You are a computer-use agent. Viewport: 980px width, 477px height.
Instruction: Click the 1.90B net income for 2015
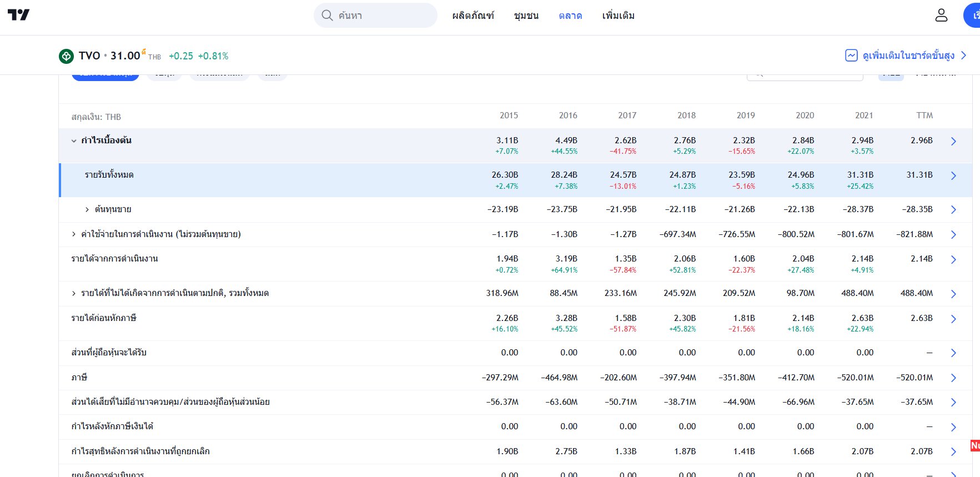(507, 451)
